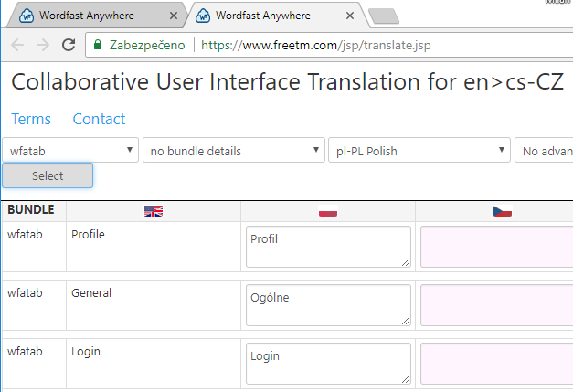Click the resize grip of 'Profil' textarea

[x=406, y=262]
